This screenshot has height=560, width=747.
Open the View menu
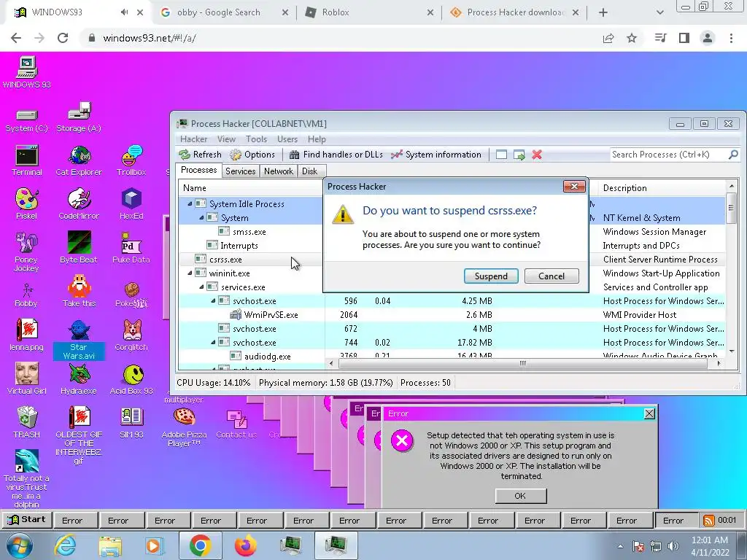click(x=226, y=139)
